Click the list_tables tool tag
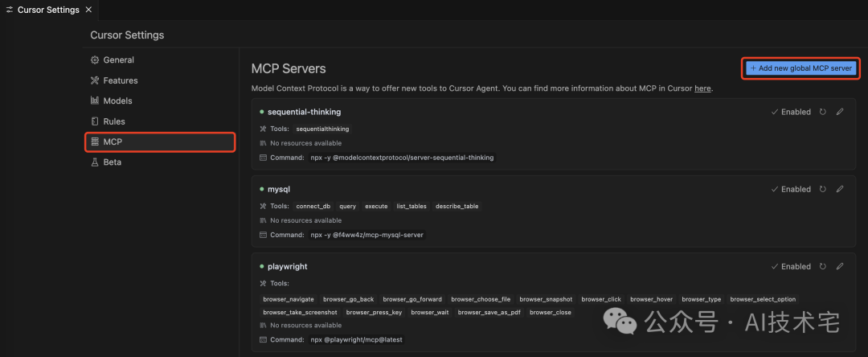868x357 pixels. [x=411, y=206]
